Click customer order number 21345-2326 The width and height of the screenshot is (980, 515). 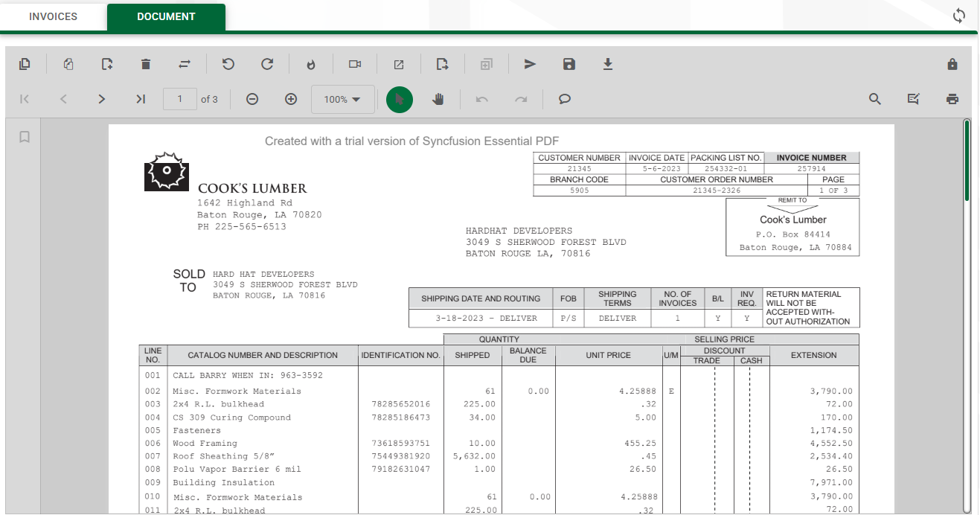pos(717,191)
